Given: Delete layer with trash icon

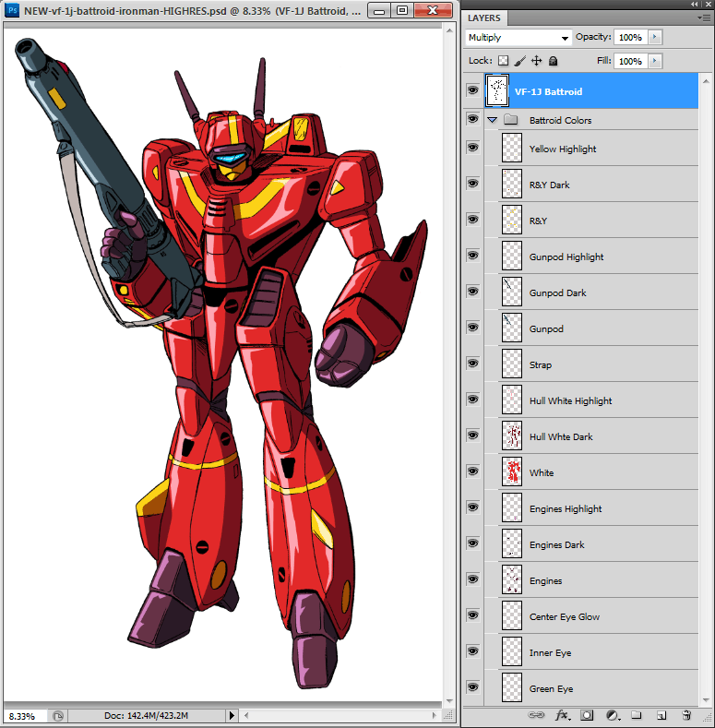Looking at the screenshot, I should tap(686, 715).
